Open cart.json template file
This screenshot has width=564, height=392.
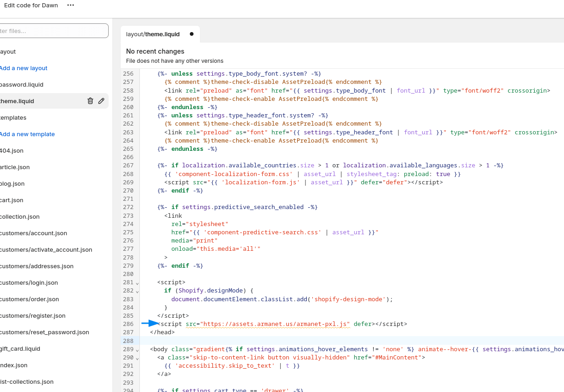pos(12,200)
